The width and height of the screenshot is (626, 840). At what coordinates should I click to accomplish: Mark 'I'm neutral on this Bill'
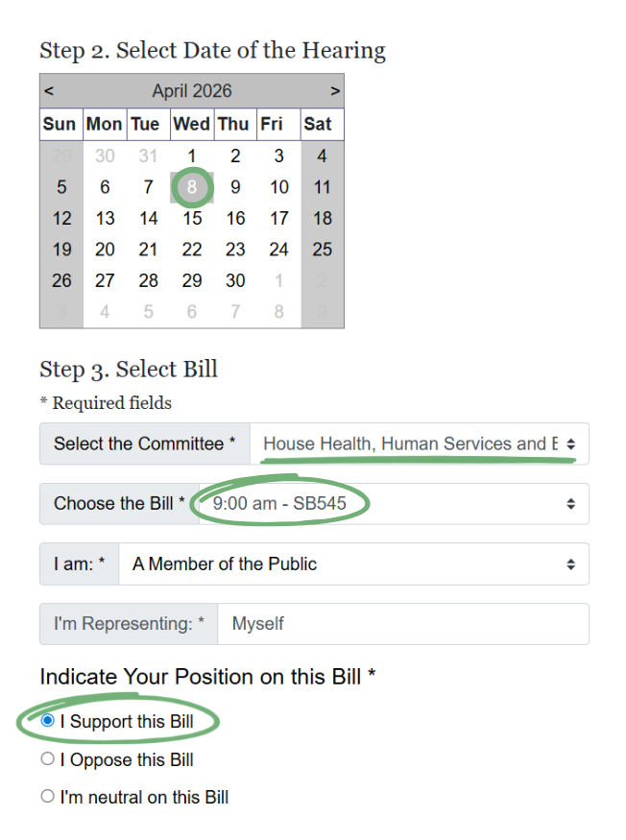(x=48, y=797)
